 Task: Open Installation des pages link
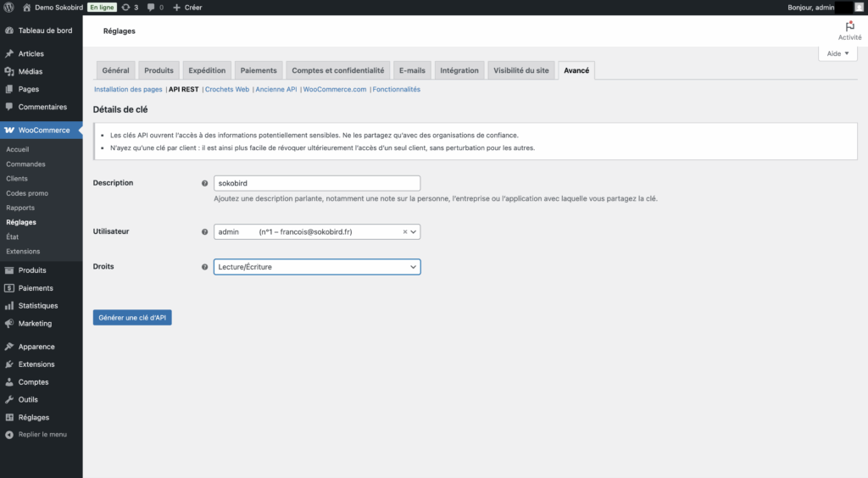pyautogui.click(x=128, y=89)
